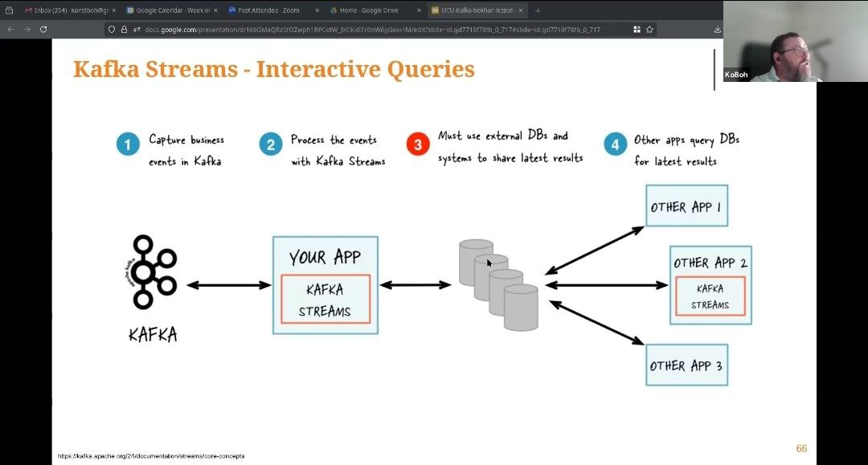This screenshot has width=868, height=465.
Task: Open the tab list icon at far left
Action: pos(9,10)
